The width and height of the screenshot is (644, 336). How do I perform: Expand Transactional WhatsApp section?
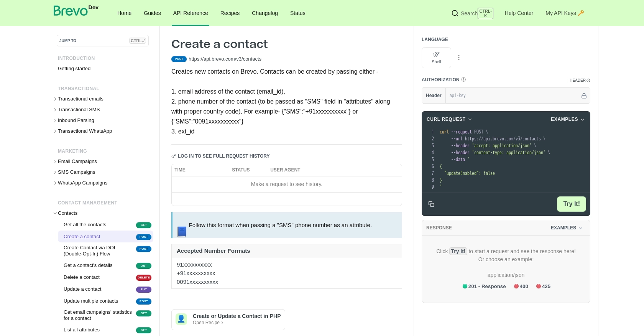[x=55, y=131]
